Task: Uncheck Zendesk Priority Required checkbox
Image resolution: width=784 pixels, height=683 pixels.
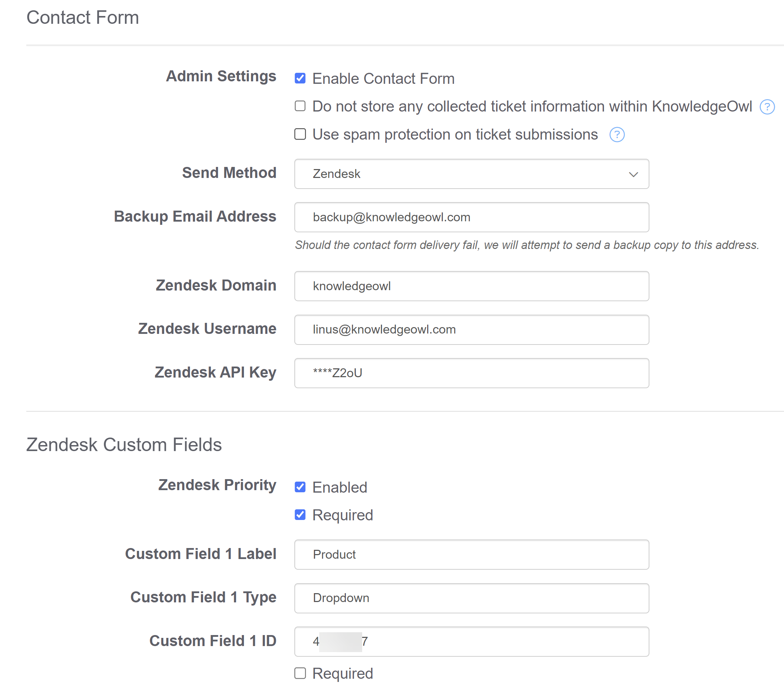Action: [300, 515]
